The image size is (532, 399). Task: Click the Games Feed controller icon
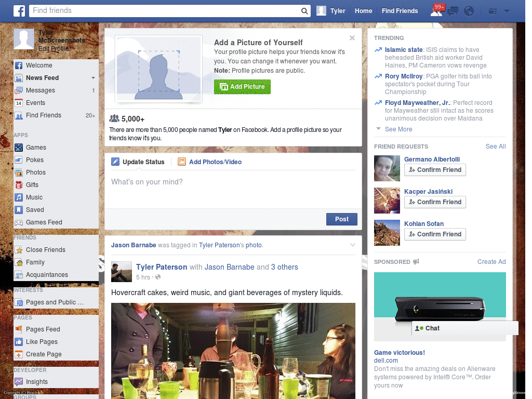[19, 222]
